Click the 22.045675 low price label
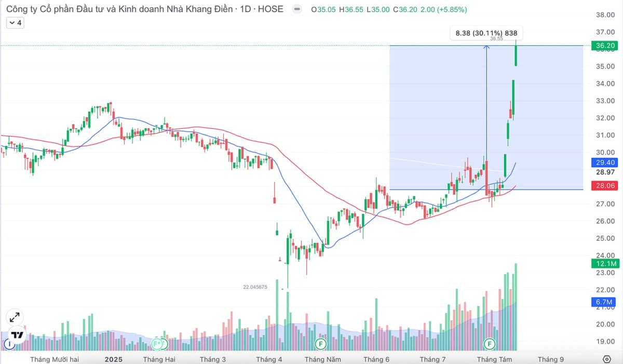The width and height of the screenshot is (623, 364). (x=255, y=287)
